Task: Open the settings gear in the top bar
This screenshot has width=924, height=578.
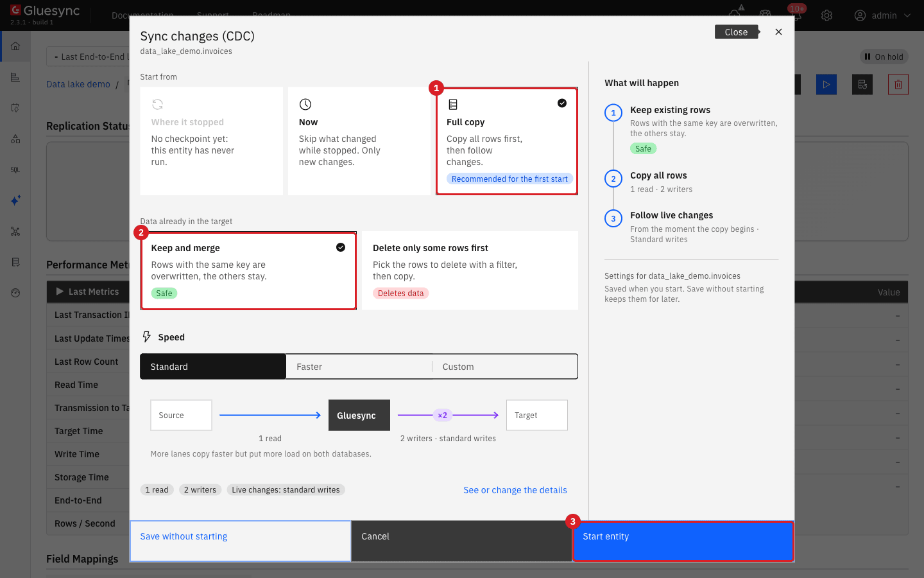Action: point(826,15)
